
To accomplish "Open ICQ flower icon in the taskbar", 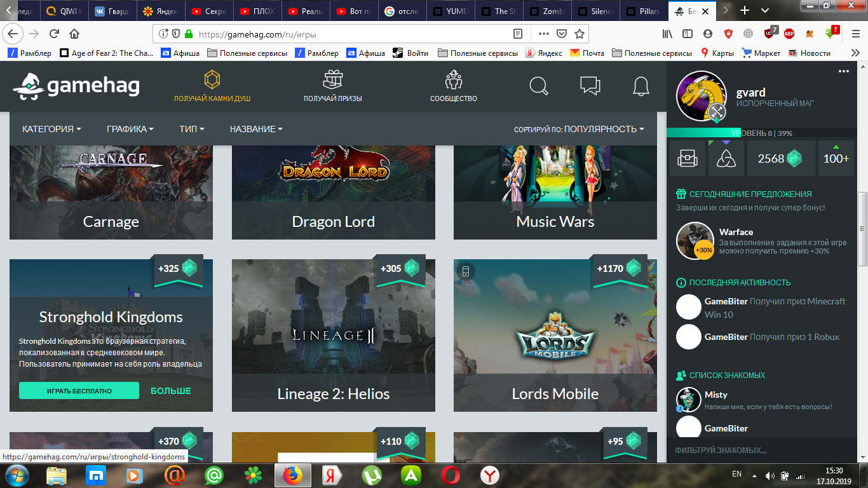I will [x=254, y=475].
